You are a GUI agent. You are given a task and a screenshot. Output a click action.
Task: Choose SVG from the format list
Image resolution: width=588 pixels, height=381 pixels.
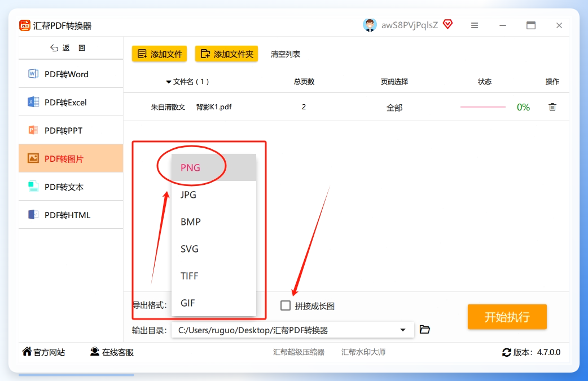point(214,249)
